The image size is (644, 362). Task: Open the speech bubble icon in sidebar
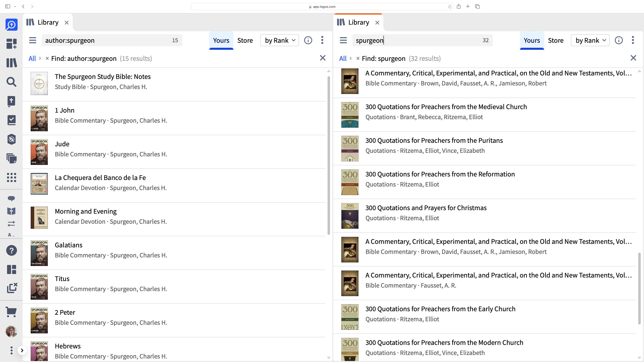coord(11,199)
